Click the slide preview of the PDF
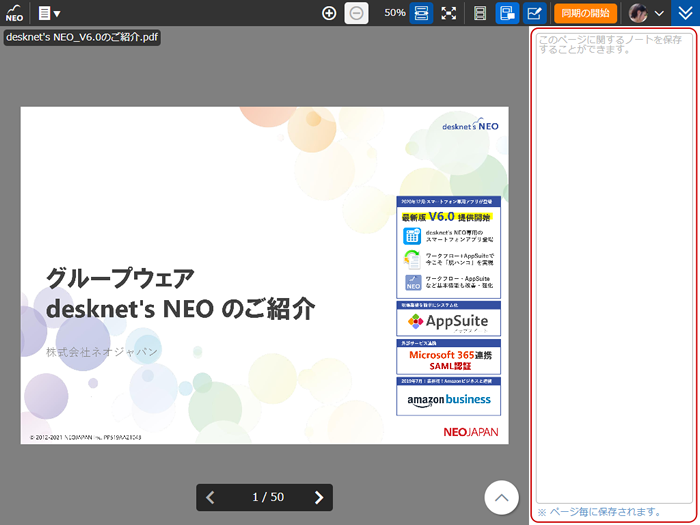700x525 pixels. coord(264,275)
